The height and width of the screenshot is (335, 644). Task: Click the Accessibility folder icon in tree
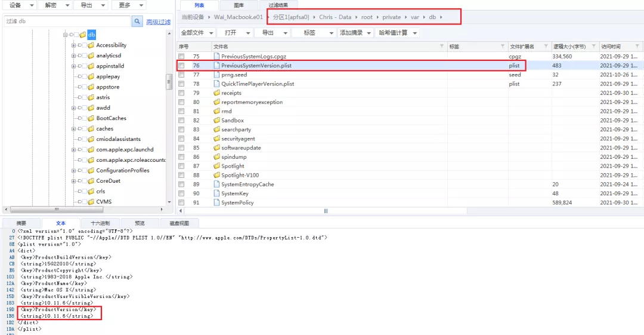(x=91, y=45)
